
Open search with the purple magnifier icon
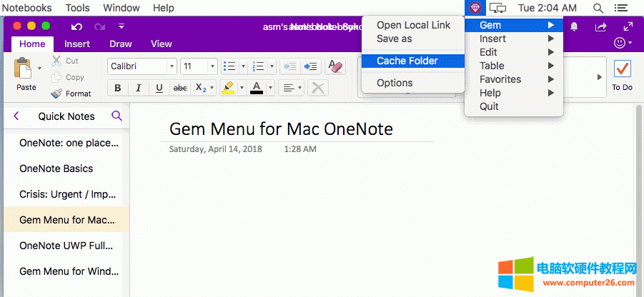click(x=117, y=116)
